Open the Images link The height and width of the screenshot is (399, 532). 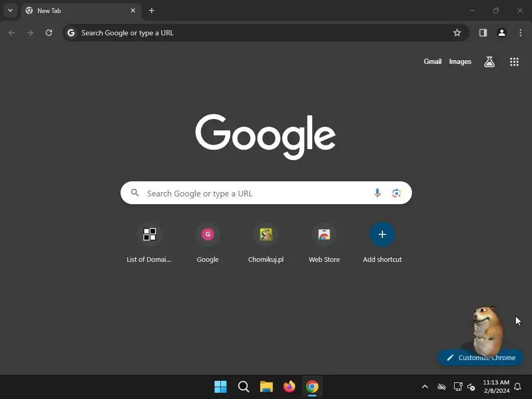460,62
